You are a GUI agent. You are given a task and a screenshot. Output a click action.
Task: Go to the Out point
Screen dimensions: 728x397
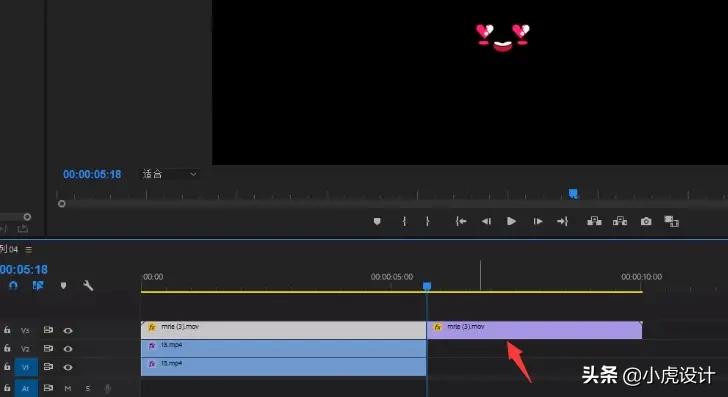tap(562, 221)
